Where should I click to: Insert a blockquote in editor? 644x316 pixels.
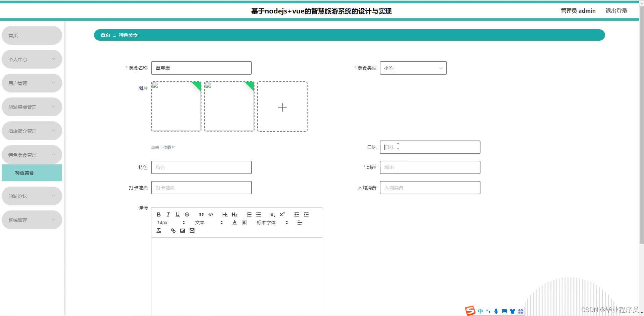(x=201, y=214)
